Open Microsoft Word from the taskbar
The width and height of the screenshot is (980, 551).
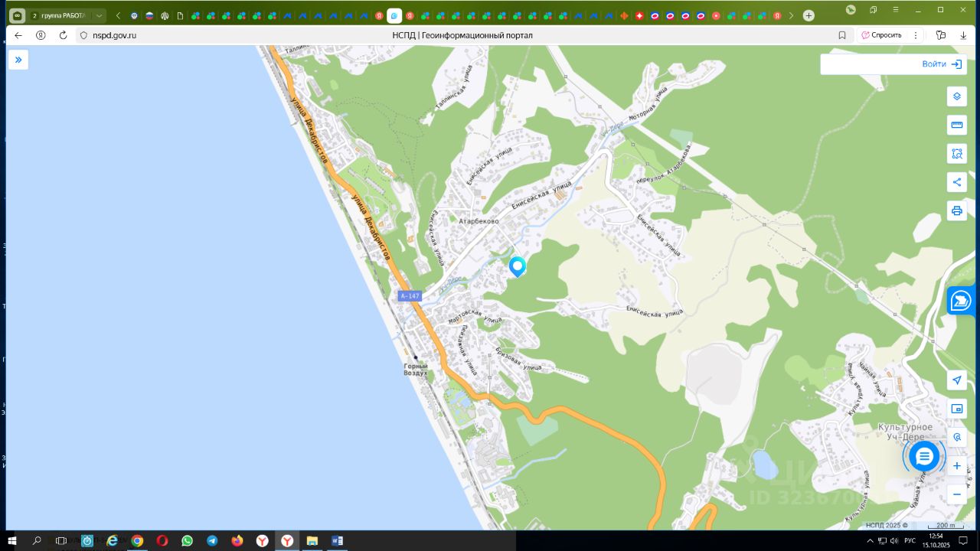[x=337, y=541]
